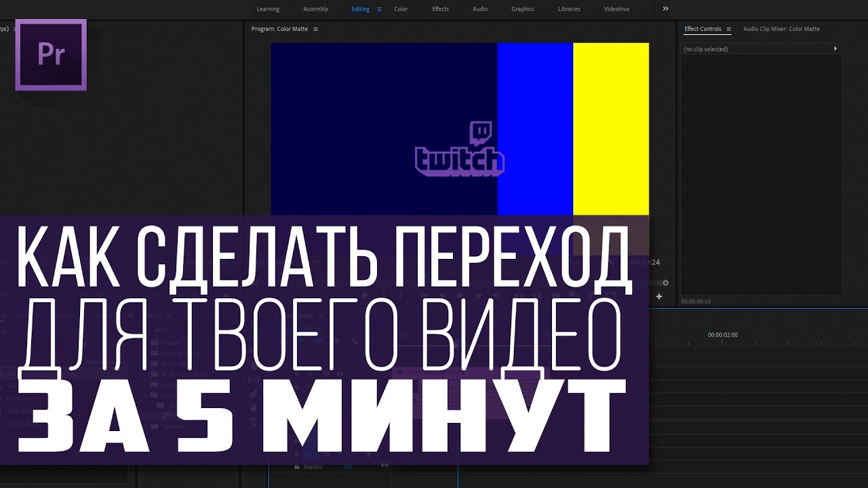Click the Effect Controls timecode 00:00:00:10

696,302
